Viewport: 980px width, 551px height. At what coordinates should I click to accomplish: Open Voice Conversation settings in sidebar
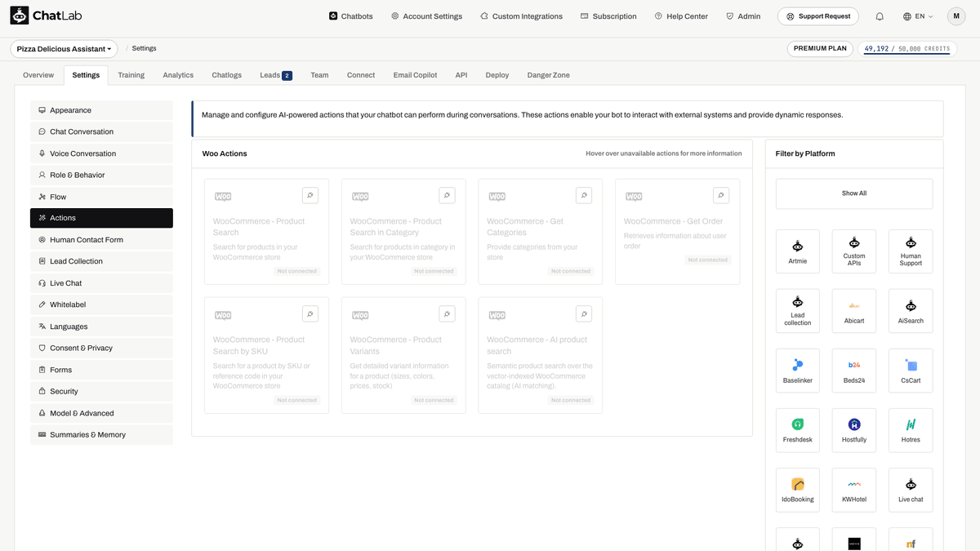[101, 153]
